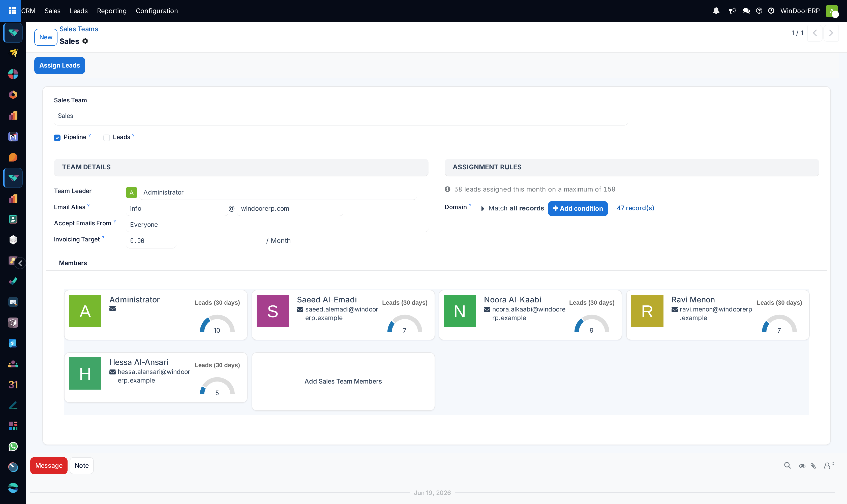Open the orange speech blob app in sidebar
The width and height of the screenshot is (847, 504).
coord(13,157)
